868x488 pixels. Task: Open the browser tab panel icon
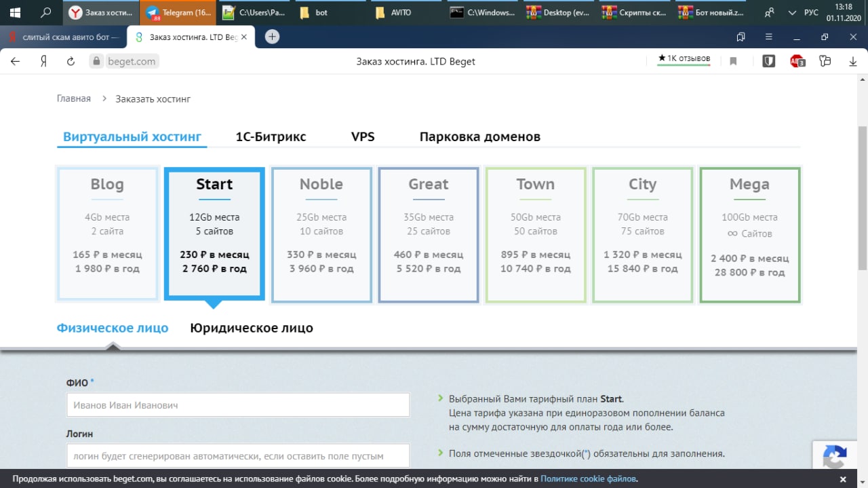click(741, 37)
